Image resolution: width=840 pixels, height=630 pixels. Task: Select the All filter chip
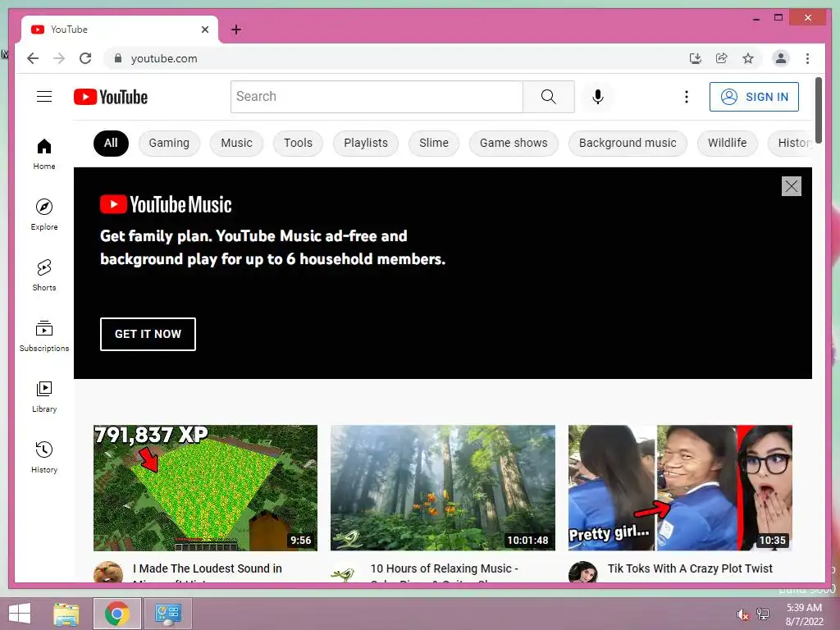coord(111,143)
